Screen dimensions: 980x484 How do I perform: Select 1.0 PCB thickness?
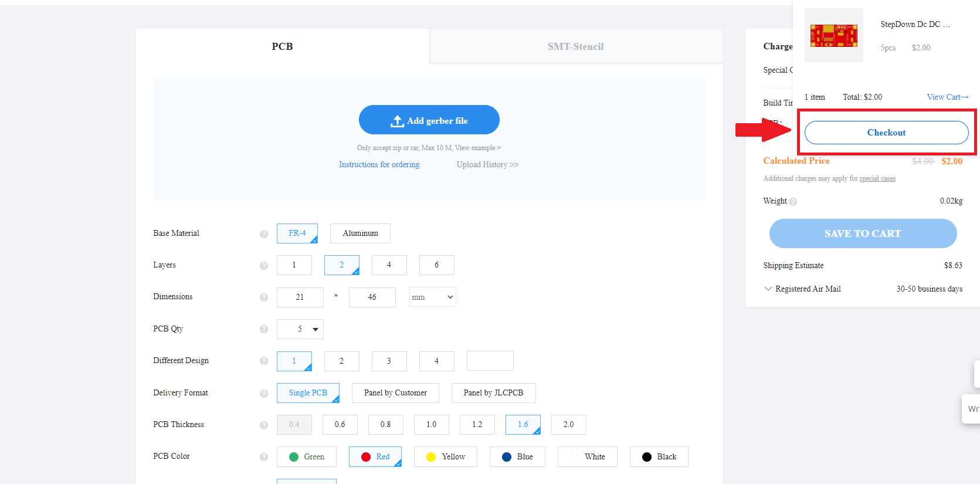[432, 425]
